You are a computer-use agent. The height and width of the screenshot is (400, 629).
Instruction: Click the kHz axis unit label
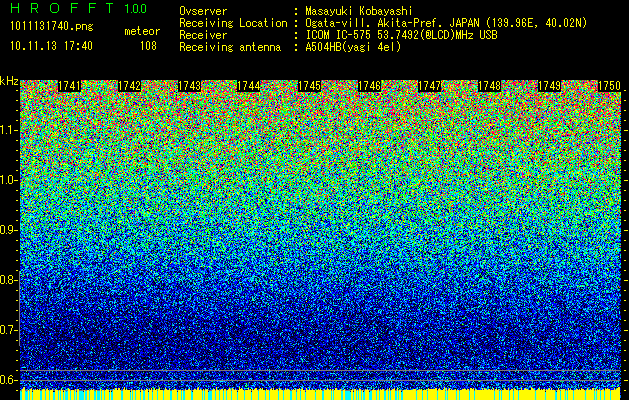click(9, 81)
